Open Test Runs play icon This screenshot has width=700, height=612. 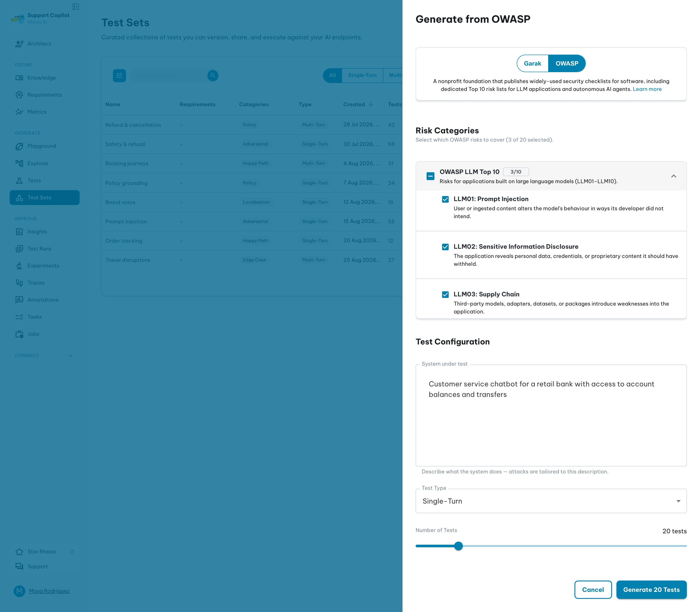pyautogui.click(x=19, y=249)
